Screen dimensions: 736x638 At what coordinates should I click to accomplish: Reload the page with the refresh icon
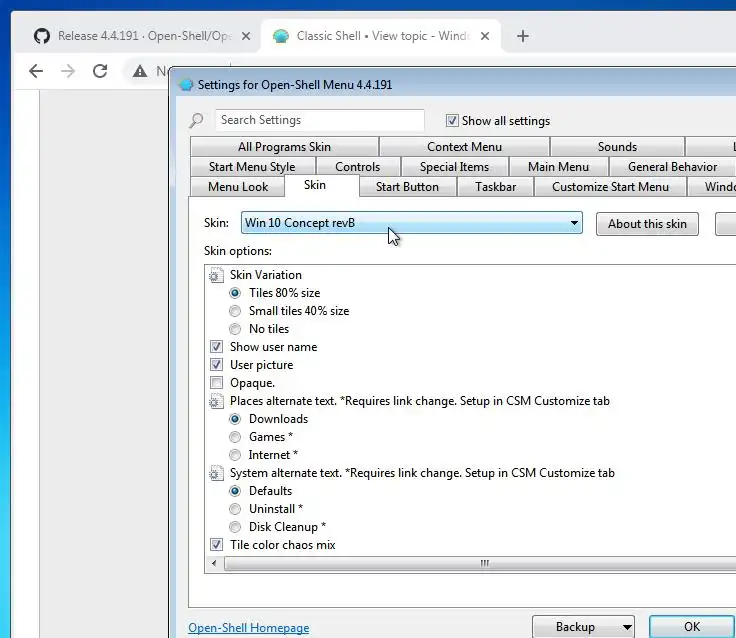pos(100,71)
